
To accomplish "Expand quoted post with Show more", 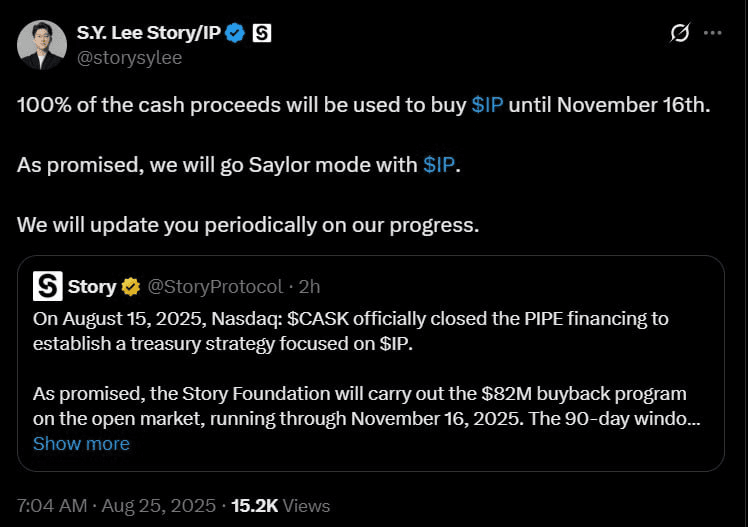I will tap(81, 444).
